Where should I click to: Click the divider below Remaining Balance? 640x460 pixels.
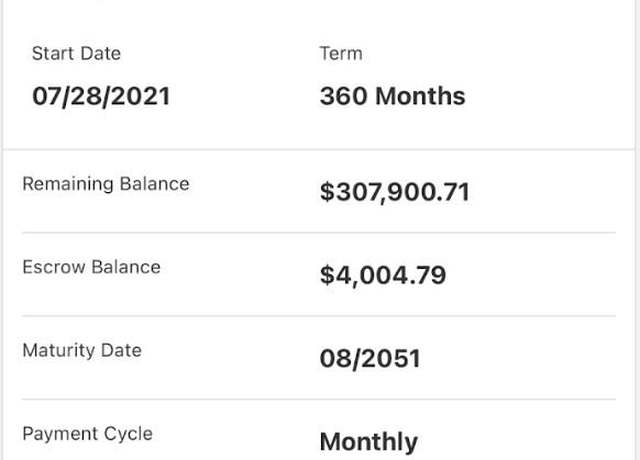[x=319, y=233]
